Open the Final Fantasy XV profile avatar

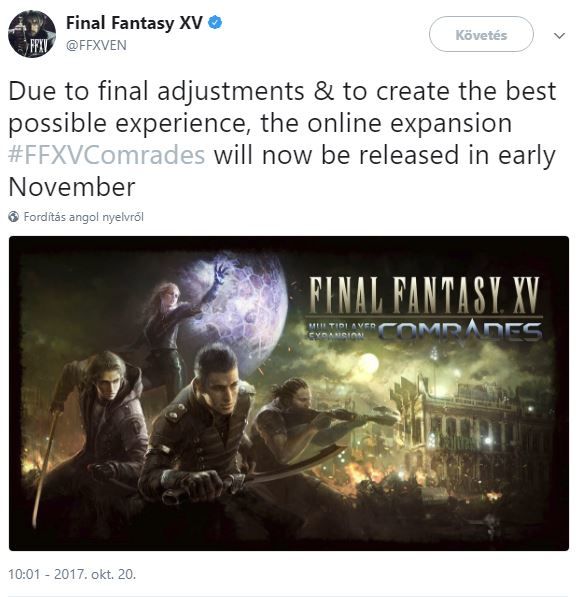(32, 34)
